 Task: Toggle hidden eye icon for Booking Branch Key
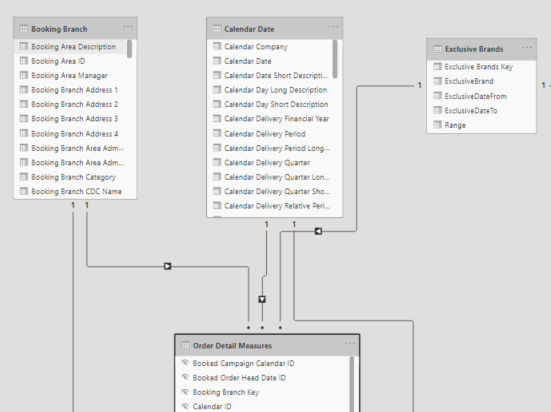tap(185, 392)
